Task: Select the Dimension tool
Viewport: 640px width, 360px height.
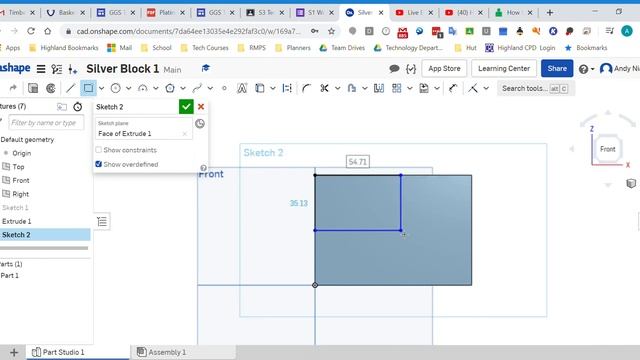Action: 287,88
